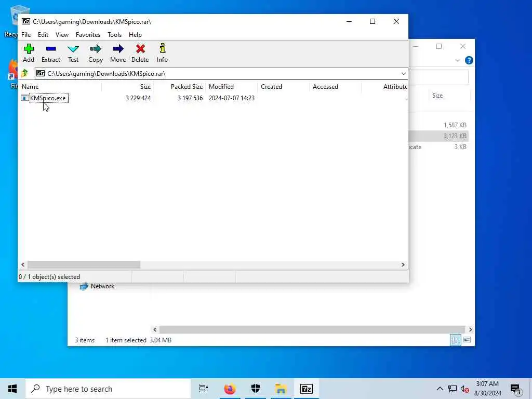Click the 7-Zip scrollbar right arrow
The image size is (532, 399).
click(403, 264)
